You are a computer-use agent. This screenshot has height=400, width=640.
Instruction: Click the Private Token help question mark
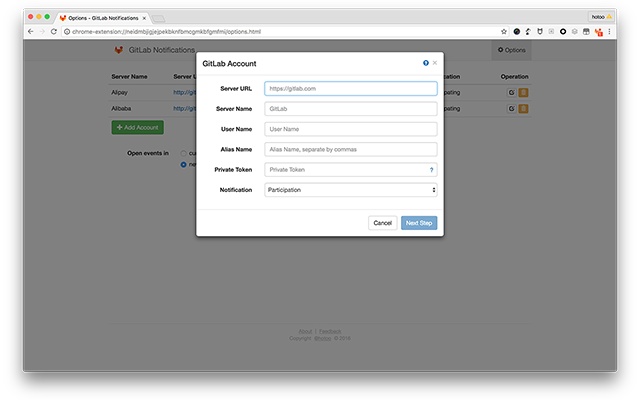[431, 170]
